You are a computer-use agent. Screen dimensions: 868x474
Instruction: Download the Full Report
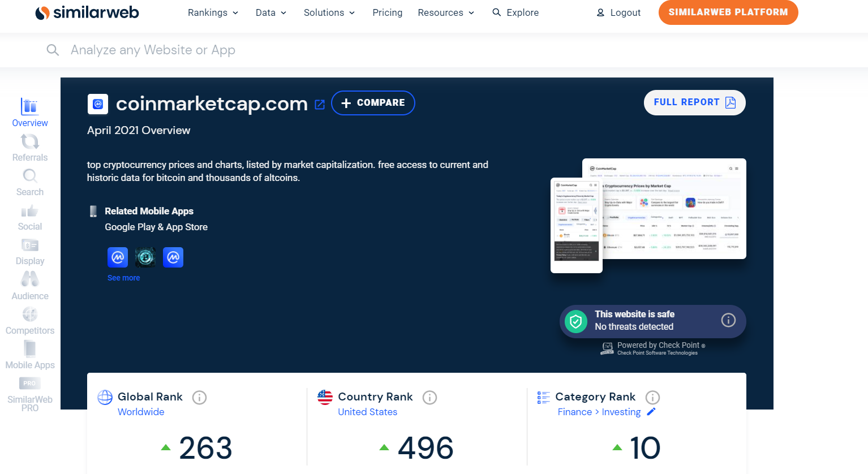tap(695, 102)
